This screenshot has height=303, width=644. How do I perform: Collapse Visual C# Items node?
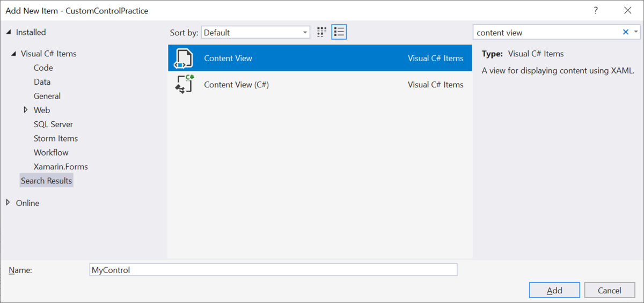pos(13,54)
